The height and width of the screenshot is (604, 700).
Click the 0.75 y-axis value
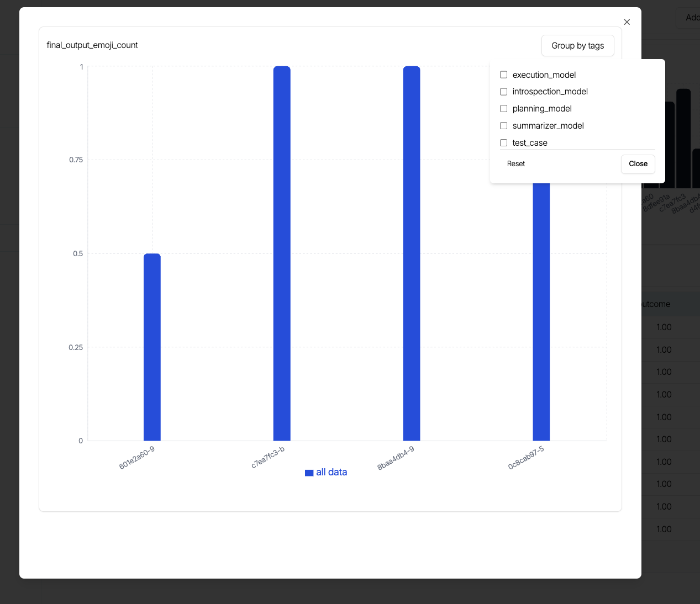[x=76, y=160]
